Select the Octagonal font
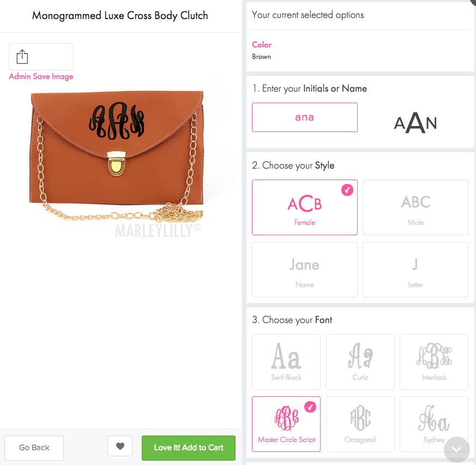 pyautogui.click(x=360, y=424)
